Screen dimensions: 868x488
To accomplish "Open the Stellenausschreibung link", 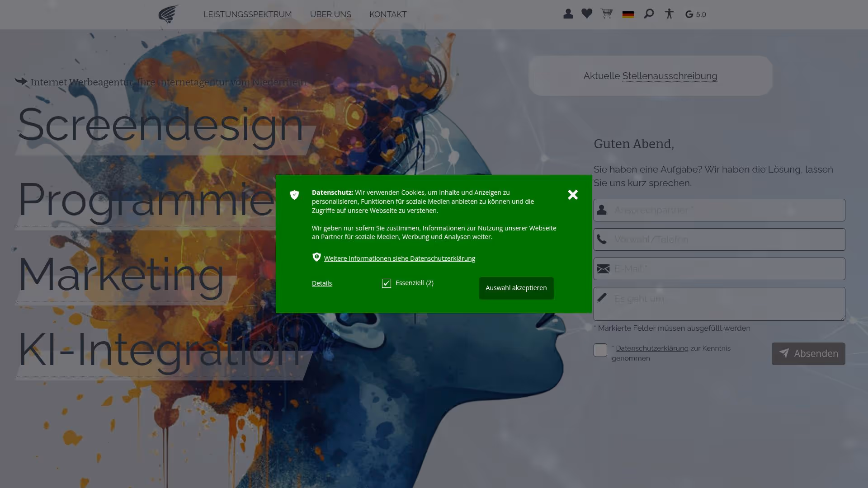I will (x=670, y=76).
